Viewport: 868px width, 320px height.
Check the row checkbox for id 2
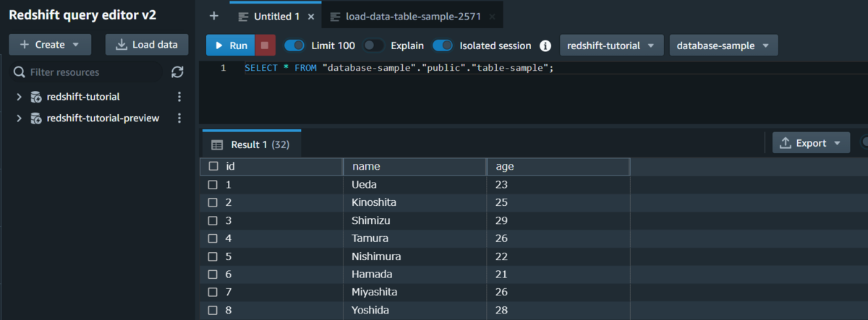pos(213,202)
